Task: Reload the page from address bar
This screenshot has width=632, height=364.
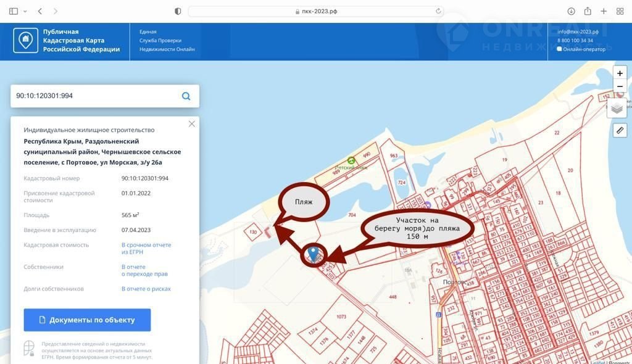Action: click(438, 11)
